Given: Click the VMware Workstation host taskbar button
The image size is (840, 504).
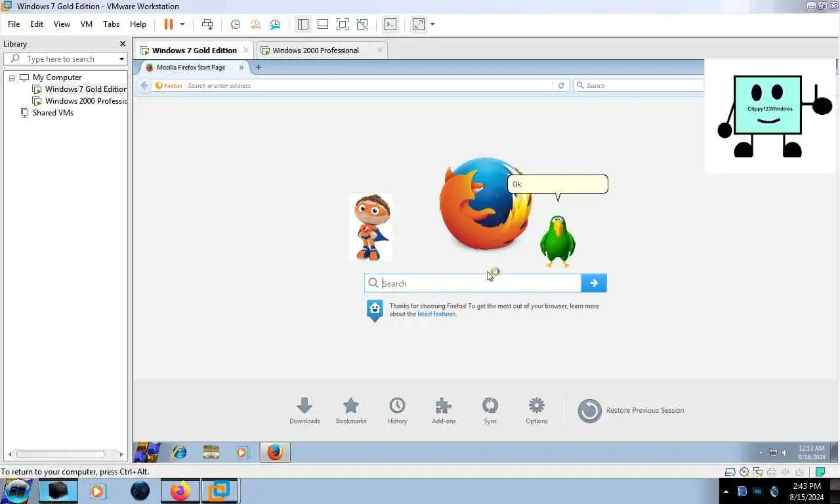Looking at the screenshot, I should [219, 491].
